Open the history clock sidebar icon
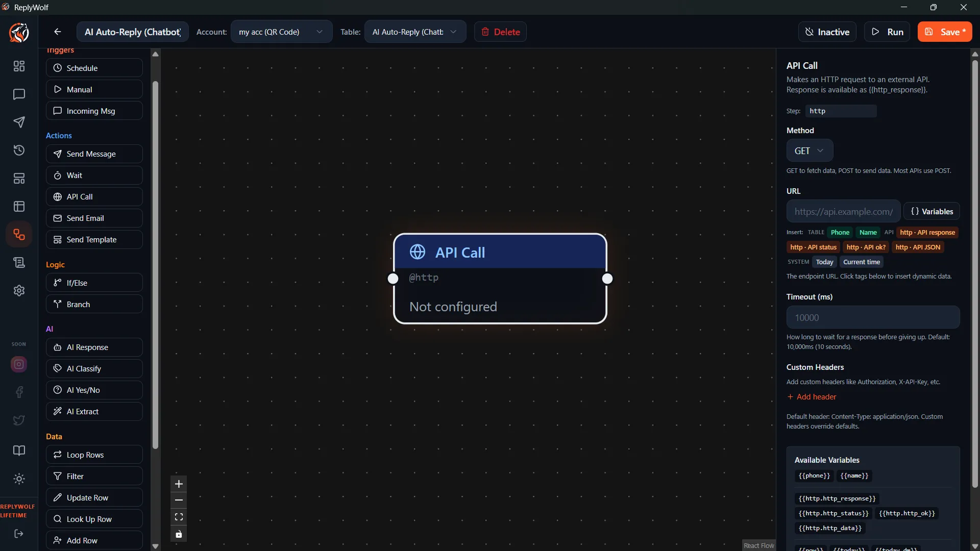This screenshot has width=980, height=551. pyautogui.click(x=19, y=150)
